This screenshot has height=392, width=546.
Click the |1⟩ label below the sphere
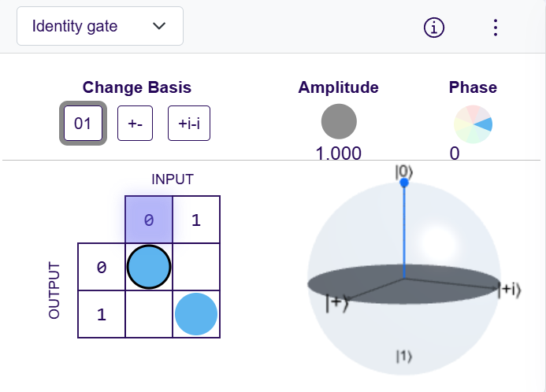tap(403, 357)
